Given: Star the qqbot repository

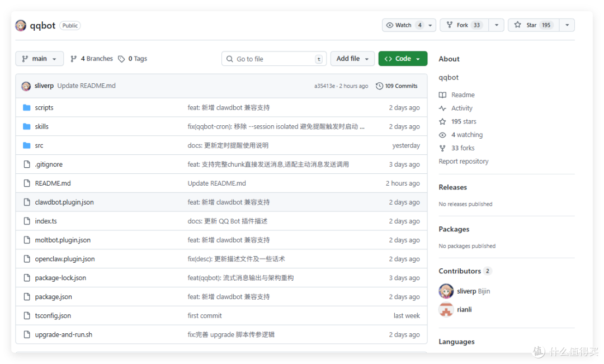Looking at the screenshot, I should 534,25.
